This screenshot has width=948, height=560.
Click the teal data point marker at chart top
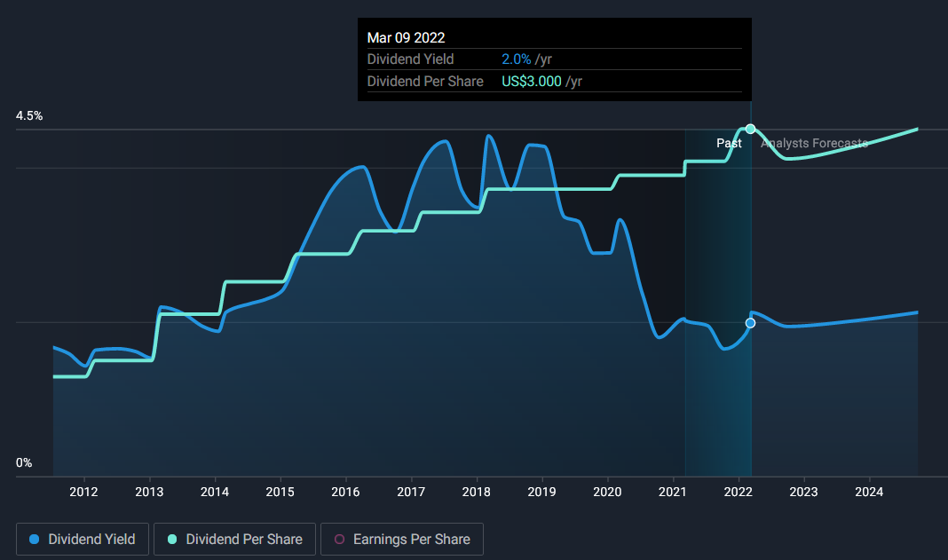tap(751, 129)
